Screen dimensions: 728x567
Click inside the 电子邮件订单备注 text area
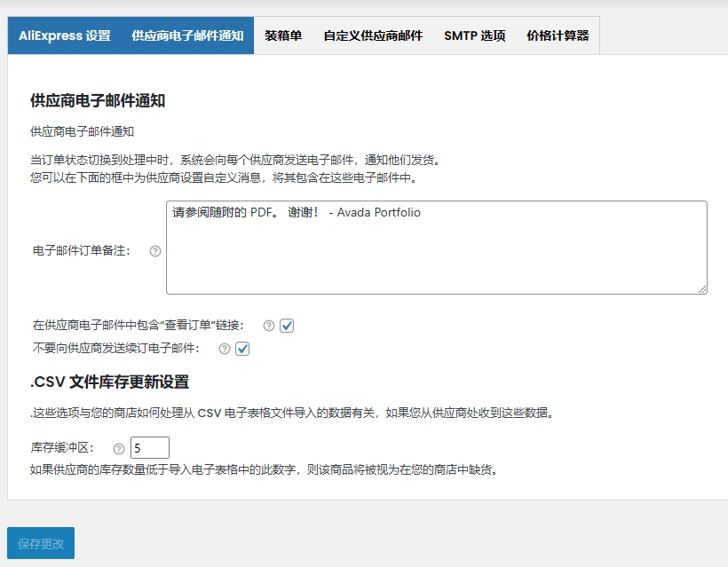click(435, 248)
